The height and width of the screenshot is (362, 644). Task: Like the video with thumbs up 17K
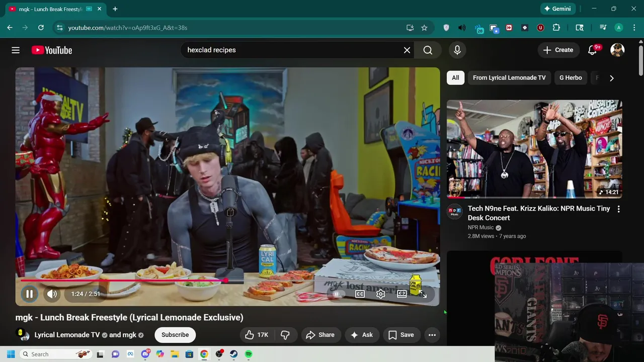pyautogui.click(x=257, y=335)
